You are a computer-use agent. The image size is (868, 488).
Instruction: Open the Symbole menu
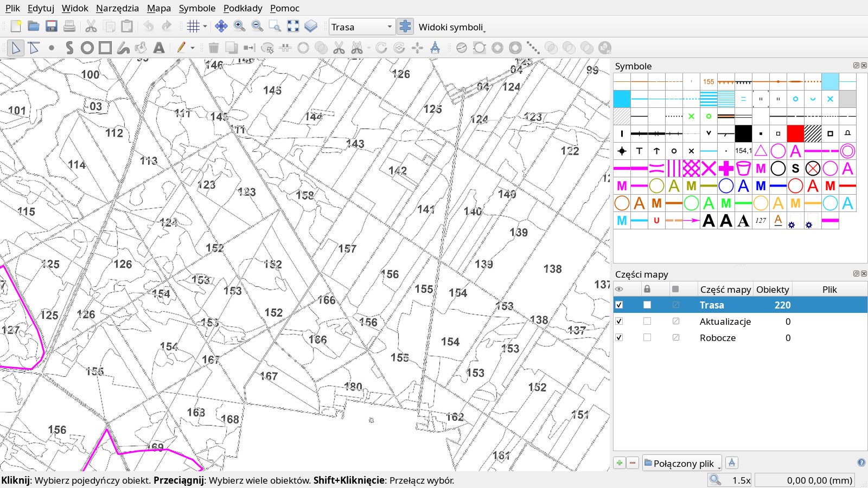coord(197,8)
